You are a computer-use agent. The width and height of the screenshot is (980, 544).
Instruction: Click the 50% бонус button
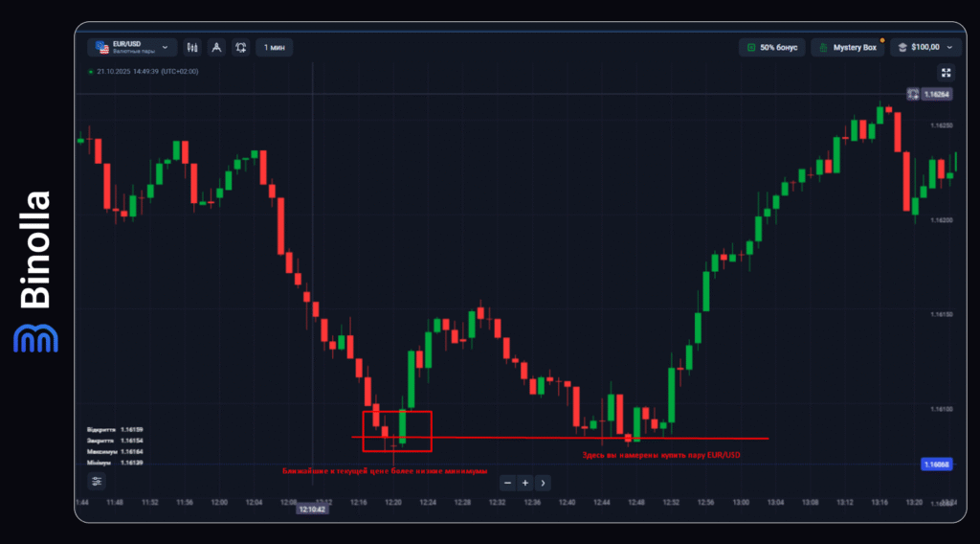(x=771, y=47)
